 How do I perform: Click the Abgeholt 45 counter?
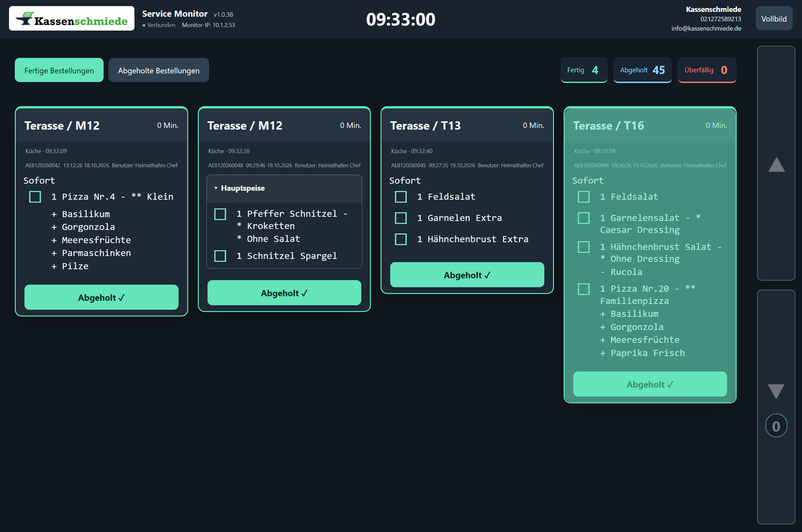[x=642, y=70]
